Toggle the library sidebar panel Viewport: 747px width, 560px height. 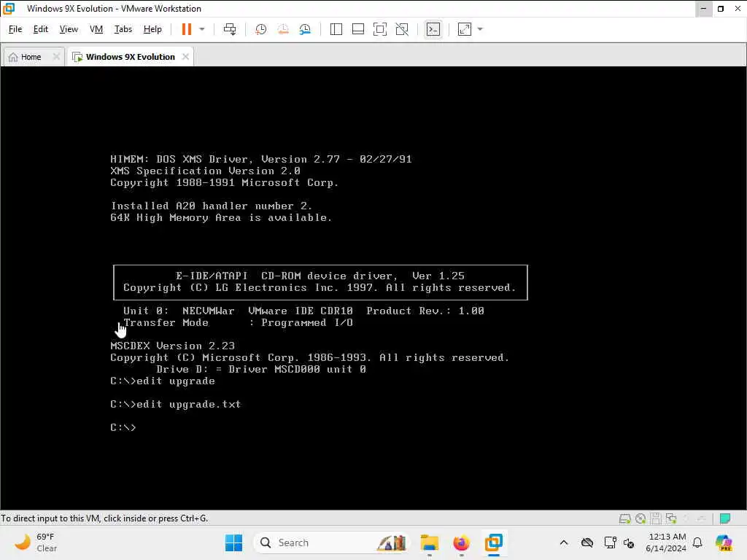point(336,29)
